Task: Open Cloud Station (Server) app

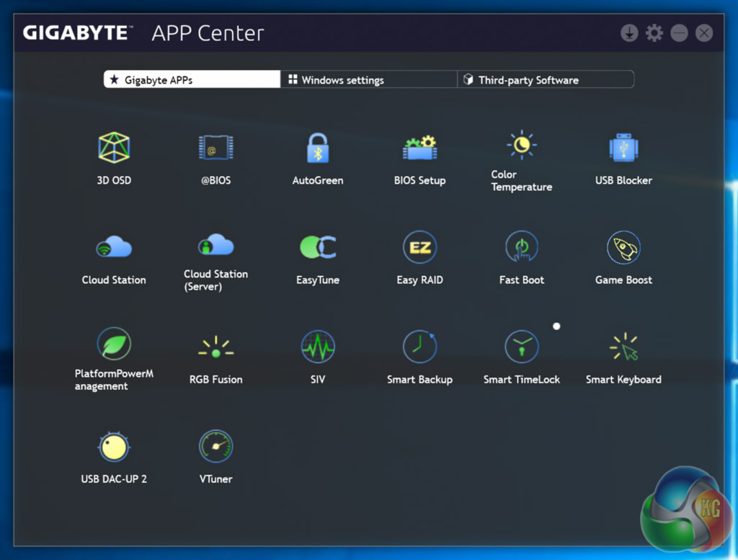Action: coord(215,246)
